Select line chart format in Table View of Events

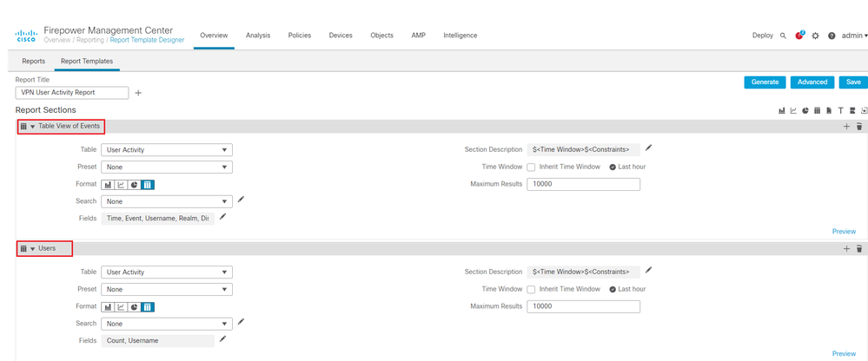(122, 185)
